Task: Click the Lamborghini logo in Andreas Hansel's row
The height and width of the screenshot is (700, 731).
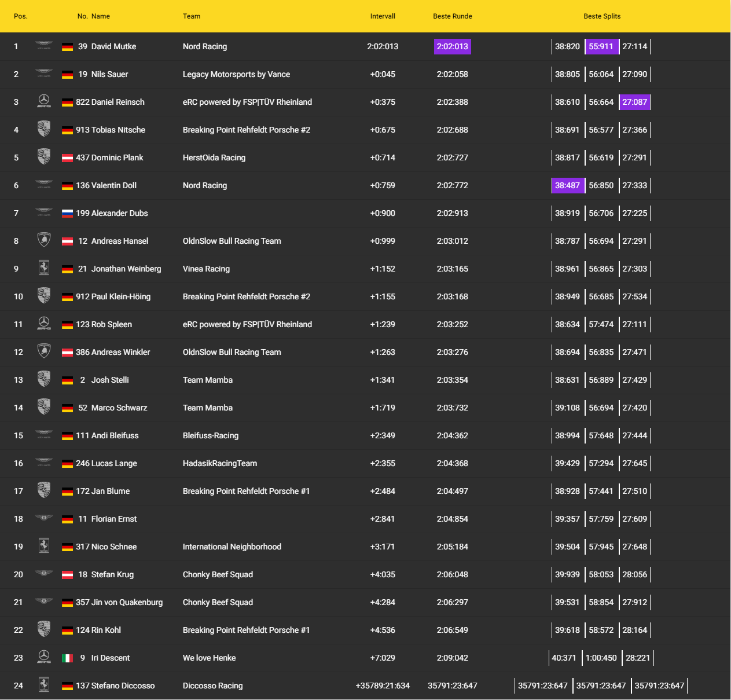Action: tap(44, 240)
